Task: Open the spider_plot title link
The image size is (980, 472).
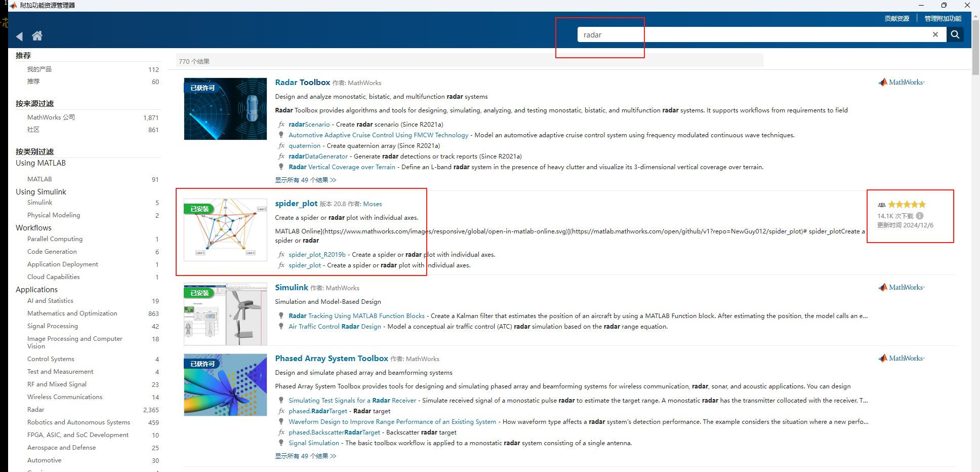Action: point(296,203)
